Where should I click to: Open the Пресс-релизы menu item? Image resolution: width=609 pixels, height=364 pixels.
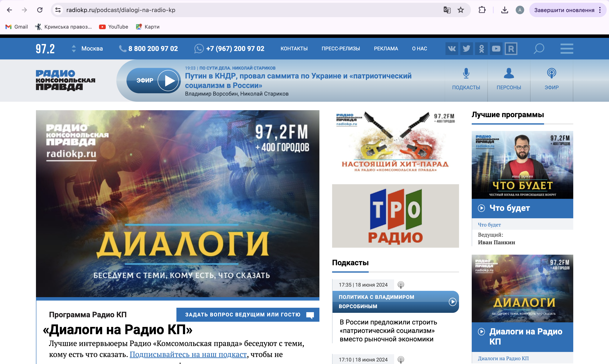coord(341,49)
